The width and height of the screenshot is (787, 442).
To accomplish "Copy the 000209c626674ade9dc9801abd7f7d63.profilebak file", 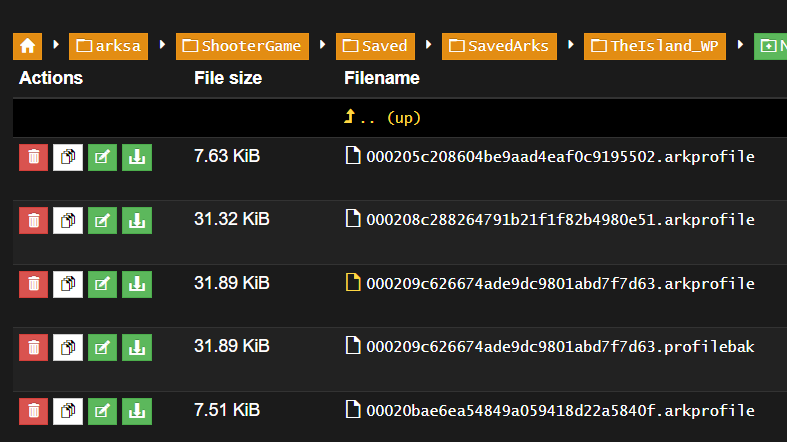I will tap(68, 347).
